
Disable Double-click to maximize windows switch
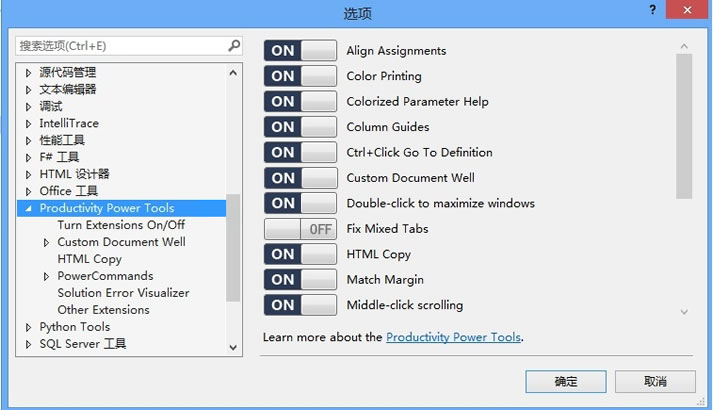pyautogui.click(x=300, y=203)
